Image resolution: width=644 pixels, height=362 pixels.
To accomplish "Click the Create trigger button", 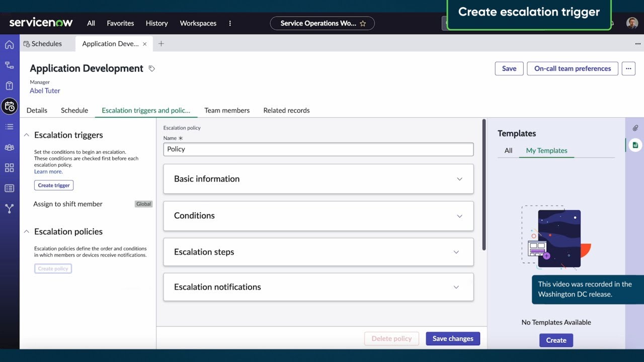I will click(53, 185).
